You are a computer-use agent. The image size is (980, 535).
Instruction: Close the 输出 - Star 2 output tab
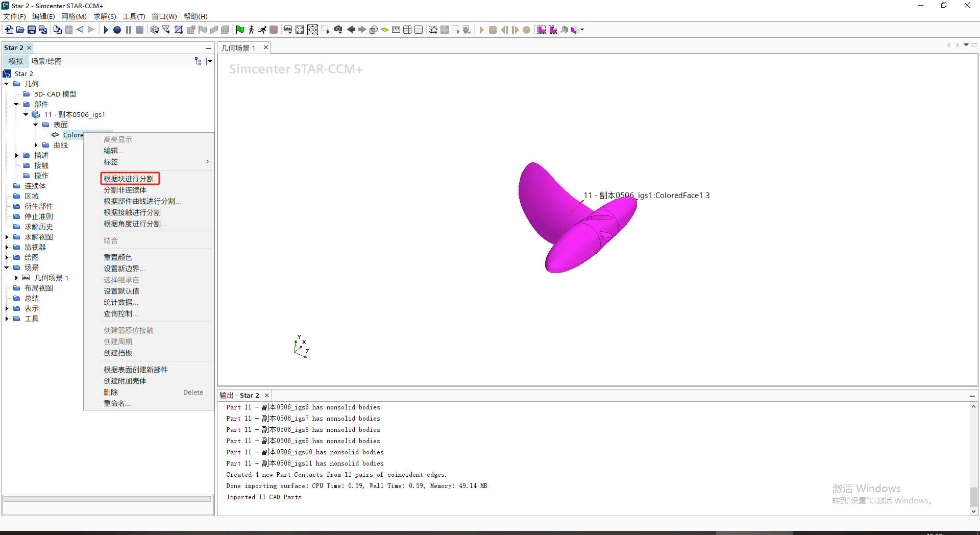pos(267,395)
